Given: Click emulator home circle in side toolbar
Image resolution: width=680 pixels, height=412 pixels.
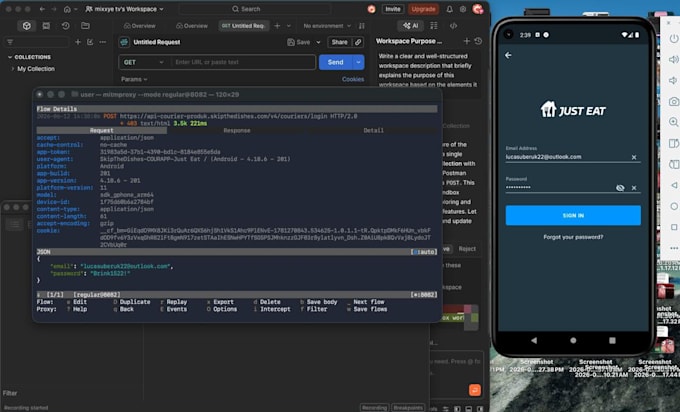Looking at the screenshot, I should pos(674,206).
